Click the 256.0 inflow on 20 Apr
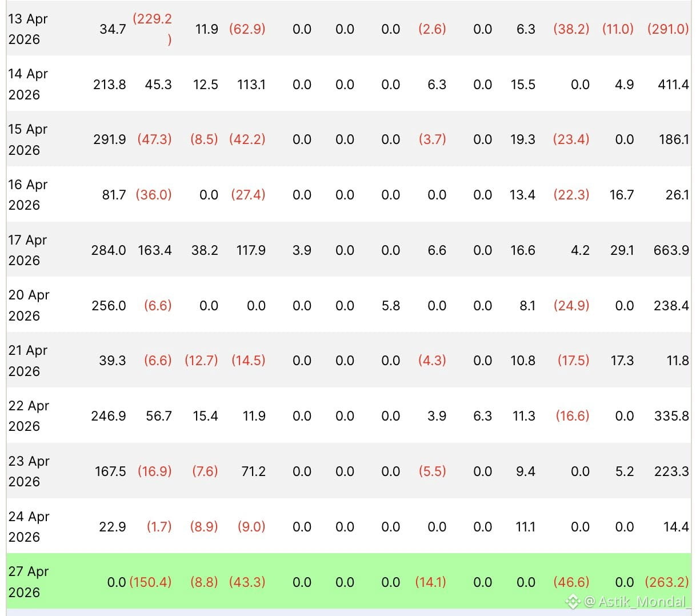This screenshot has width=696, height=616. pyautogui.click(x=109, y=306)
